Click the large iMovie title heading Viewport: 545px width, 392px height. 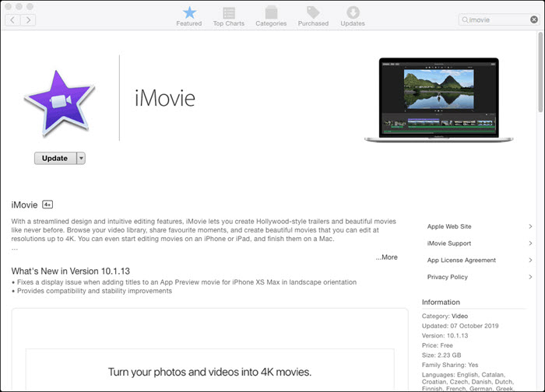(x=165, y=98)
